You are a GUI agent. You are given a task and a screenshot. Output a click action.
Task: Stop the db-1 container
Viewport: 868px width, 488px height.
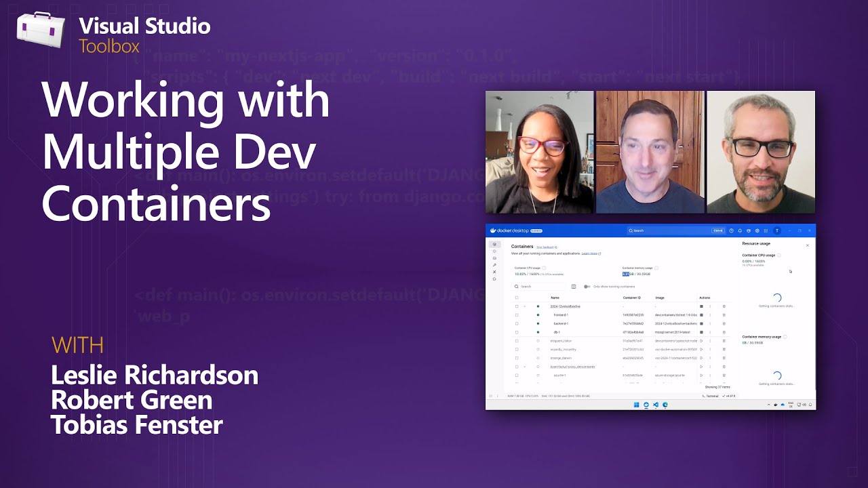tap(701, 332)
